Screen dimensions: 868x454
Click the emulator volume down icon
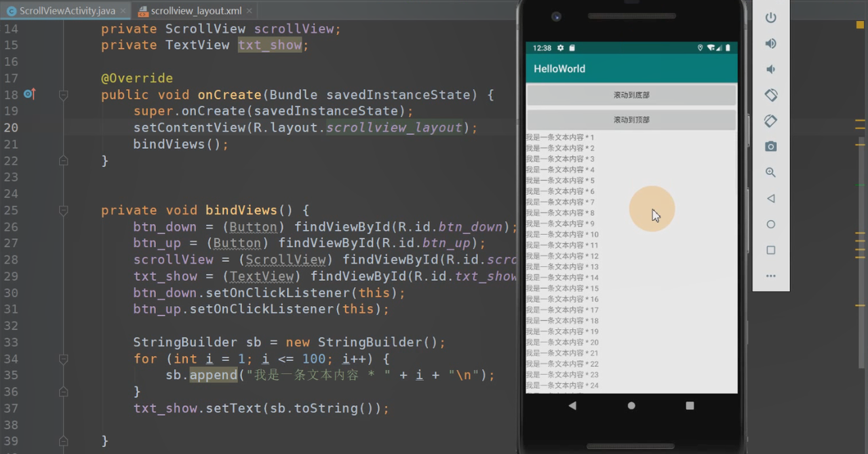click(x=770, y=69)
